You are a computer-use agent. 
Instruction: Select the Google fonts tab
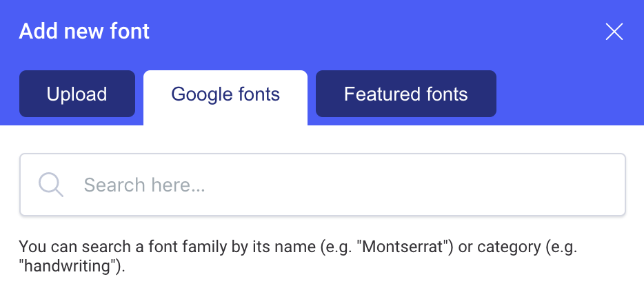click(225, 94)
